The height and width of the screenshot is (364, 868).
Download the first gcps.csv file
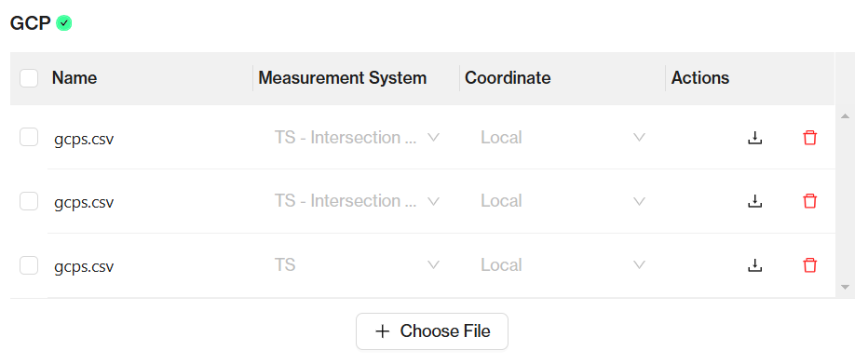point(754,138)
